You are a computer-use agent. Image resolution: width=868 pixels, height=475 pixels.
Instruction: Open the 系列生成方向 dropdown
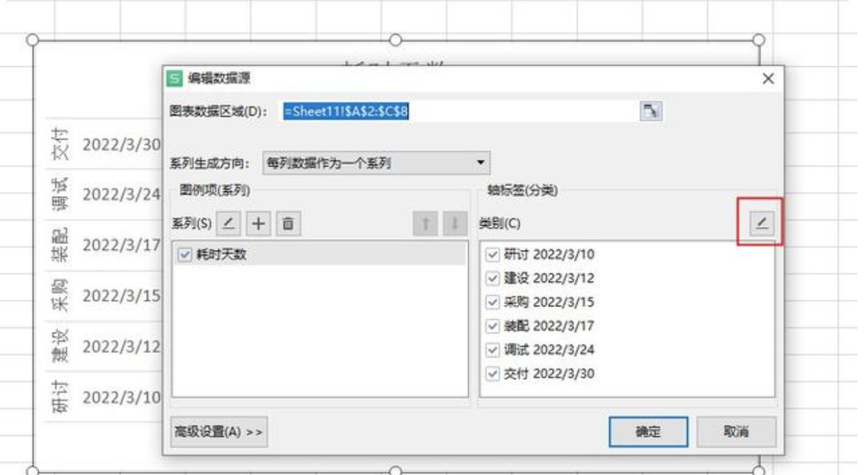[x=376, y=163]
